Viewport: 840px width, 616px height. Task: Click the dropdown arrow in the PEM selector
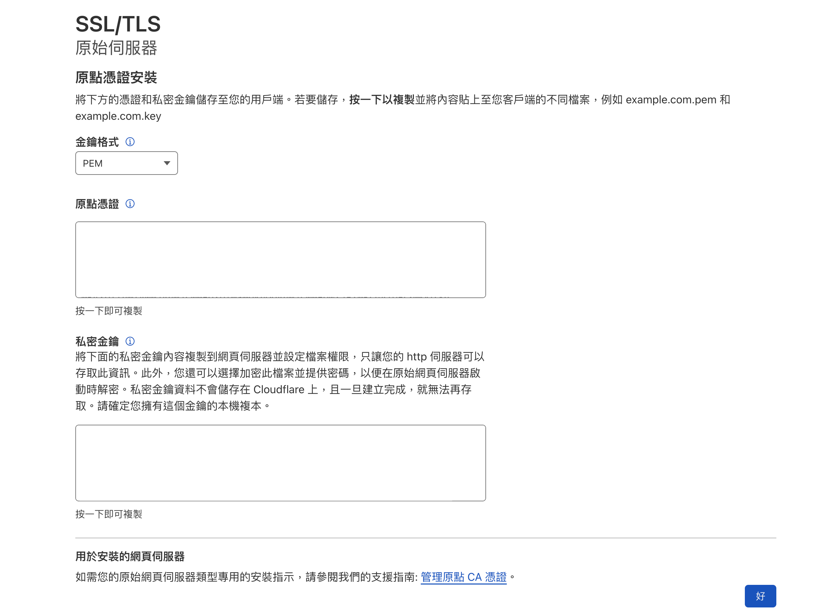click(167, 163)
